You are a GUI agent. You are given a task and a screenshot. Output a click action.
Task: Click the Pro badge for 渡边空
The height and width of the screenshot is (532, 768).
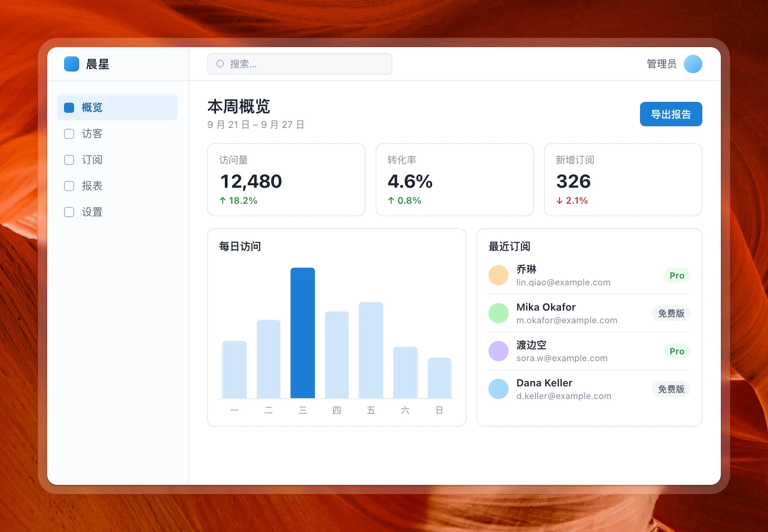click(677, 351)
